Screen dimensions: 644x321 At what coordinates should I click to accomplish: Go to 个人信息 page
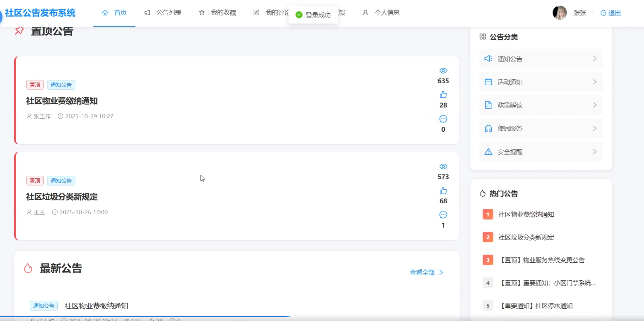[x=382, y=13]
